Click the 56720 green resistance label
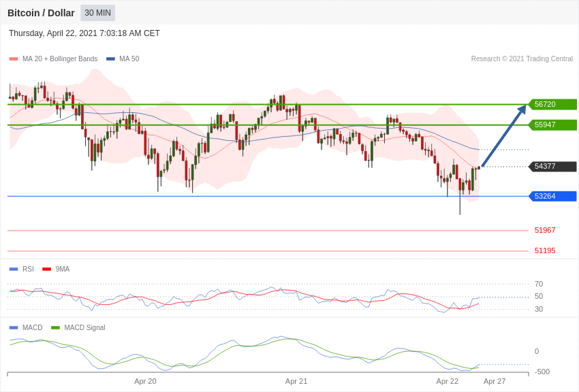This screenshot has width=579, height=392. (553, 104)
